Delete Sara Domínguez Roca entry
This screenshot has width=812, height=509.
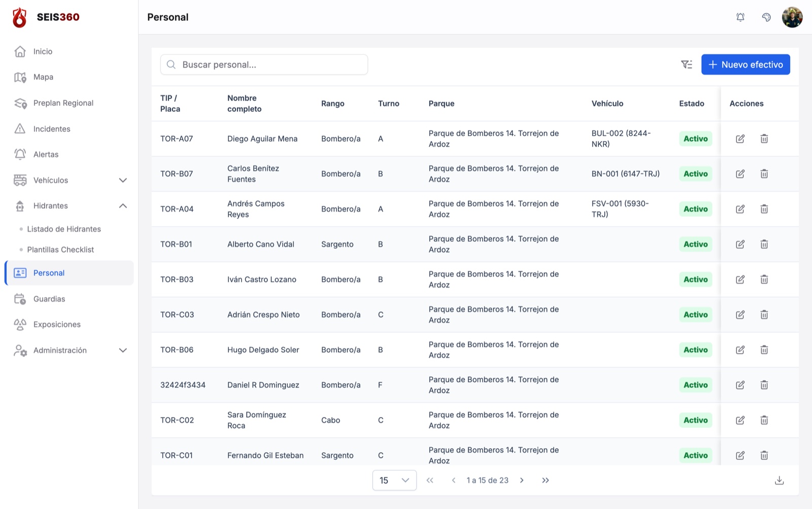tap(764, 420)
